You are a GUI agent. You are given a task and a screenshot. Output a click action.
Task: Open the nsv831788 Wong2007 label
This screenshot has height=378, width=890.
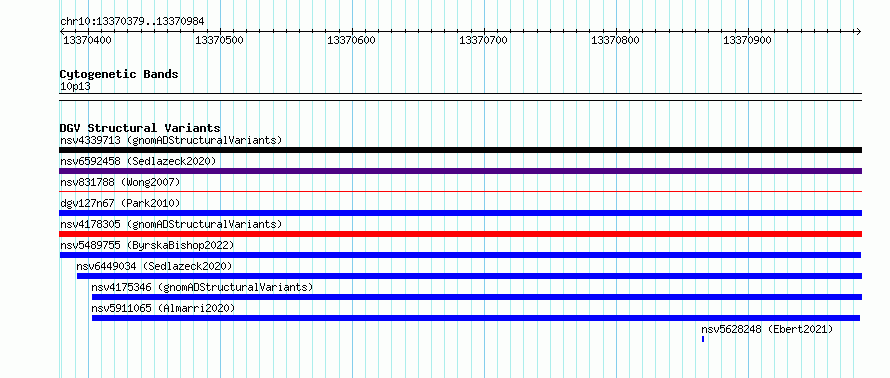120,182
